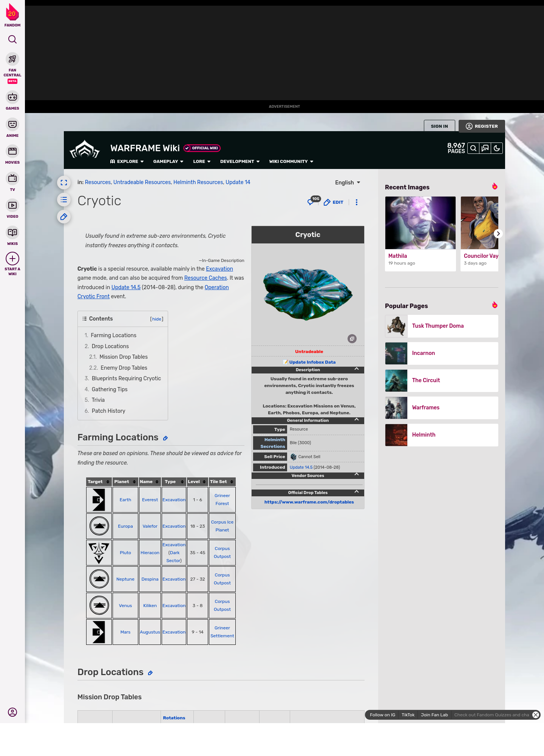Collapse the Official Drop Tables section
The width and height of the screenshot is (544, 756).
click(x=357, y=492)
